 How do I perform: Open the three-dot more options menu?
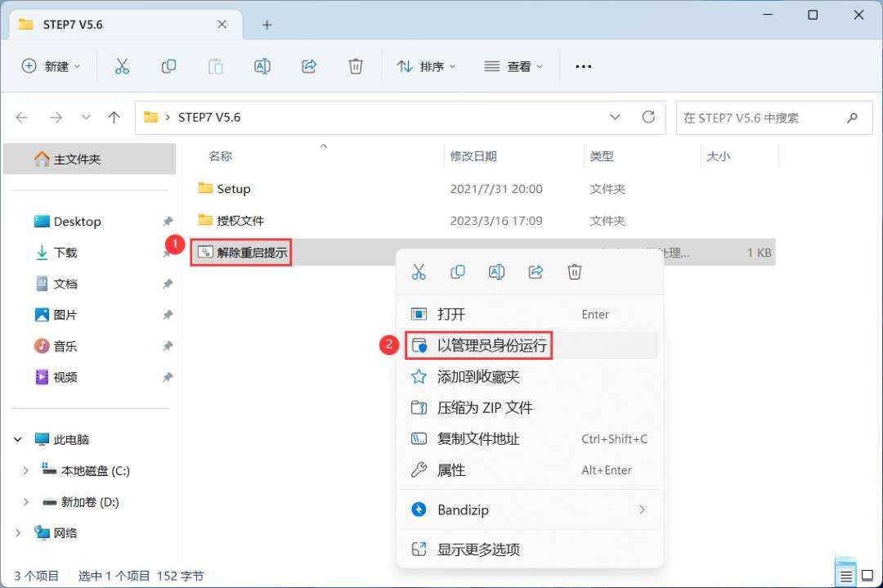click(x=584, y=66)
